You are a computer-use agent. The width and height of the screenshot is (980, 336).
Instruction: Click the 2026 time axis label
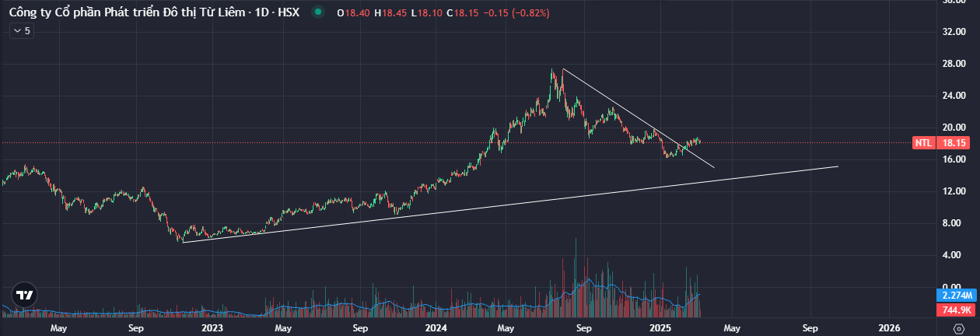(889, 328)
